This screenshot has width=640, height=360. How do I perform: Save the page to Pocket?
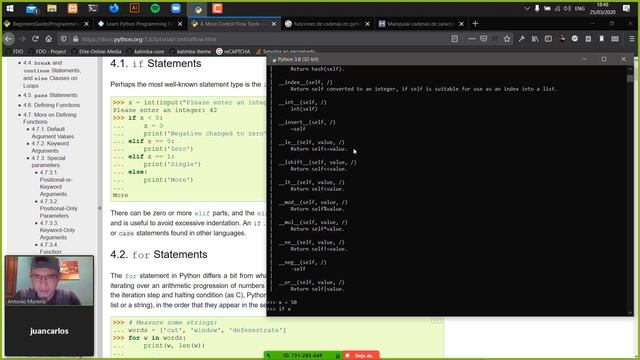tap(484, 39)
